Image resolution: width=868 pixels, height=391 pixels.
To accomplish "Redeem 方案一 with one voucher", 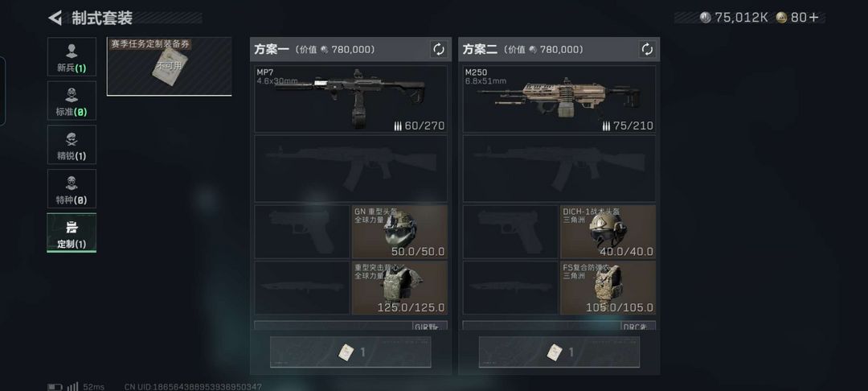I will [x=350, y=352].
